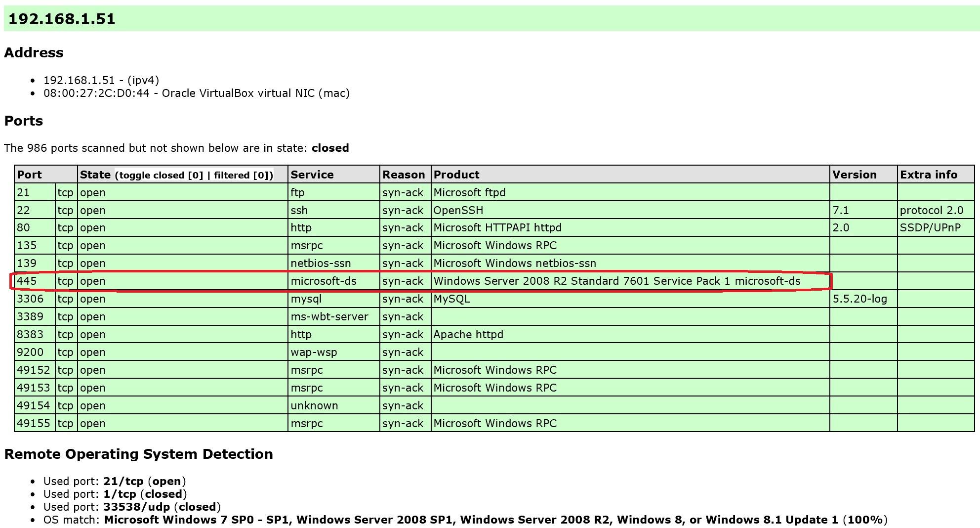Image resolution: width=980 pixels, height=528 pixels.
Task: Select the unknown service on port 49154
Action: point(314,405)
